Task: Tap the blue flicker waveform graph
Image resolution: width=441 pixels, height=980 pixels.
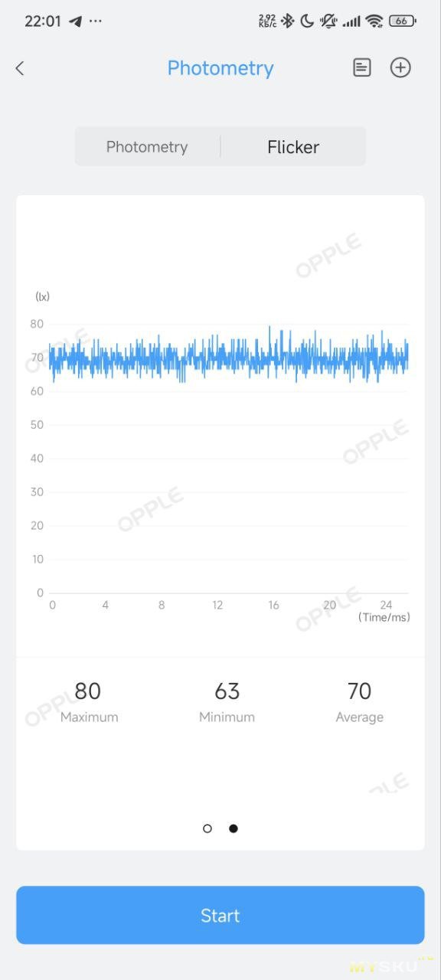Action: tap(228, 354)
